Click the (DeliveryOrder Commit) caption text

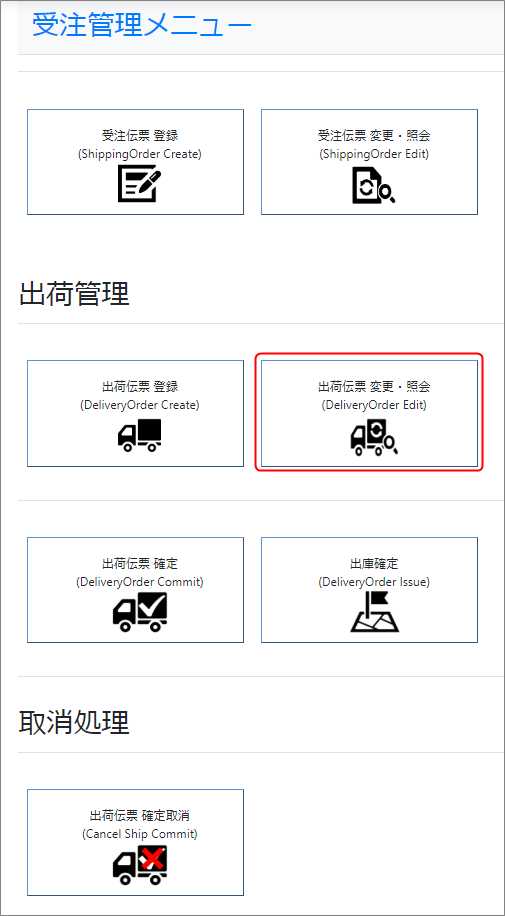coord(140,582)
